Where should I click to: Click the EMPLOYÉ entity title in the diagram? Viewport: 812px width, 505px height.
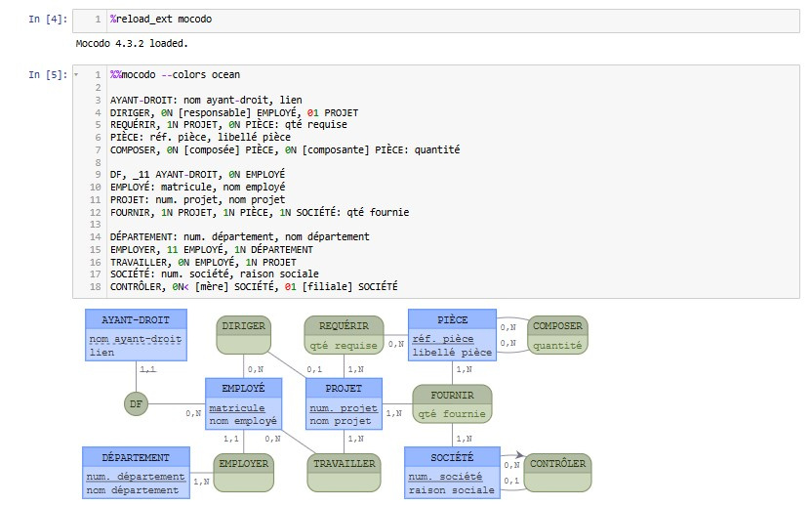(x=243, y=389)
